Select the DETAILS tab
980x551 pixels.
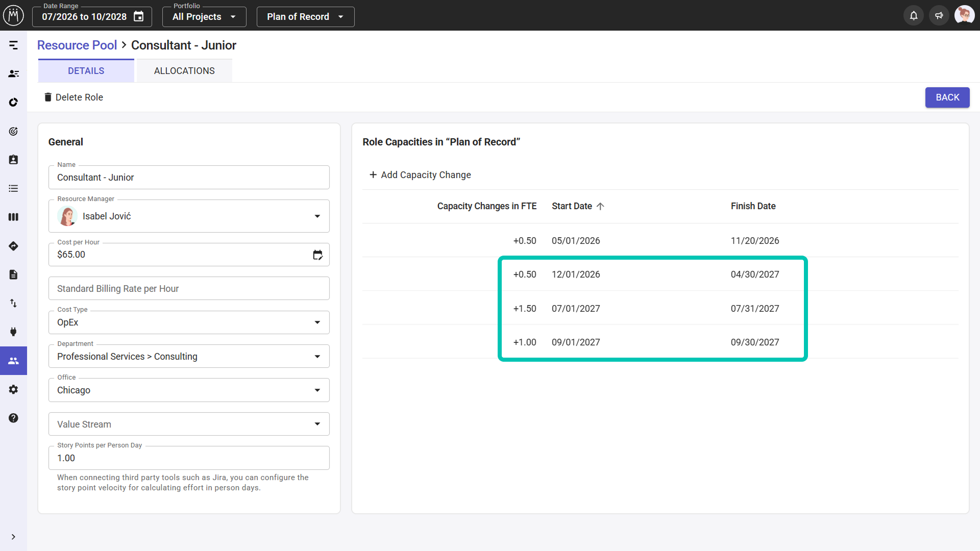(86, 71)
